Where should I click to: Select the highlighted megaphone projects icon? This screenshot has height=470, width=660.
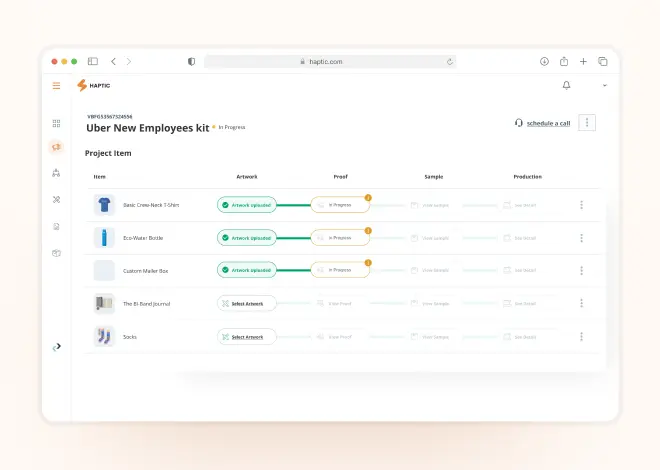click(x=56, y=147)
